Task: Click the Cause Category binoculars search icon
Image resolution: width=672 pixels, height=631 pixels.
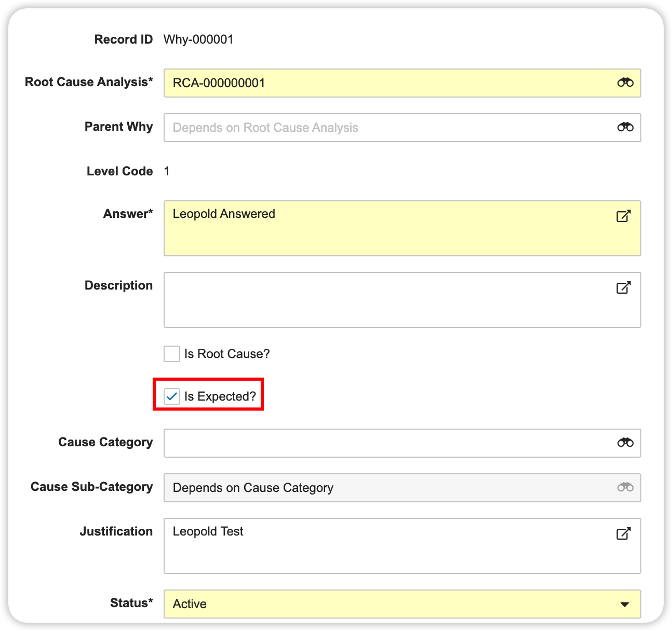Action: coord(625,443)
